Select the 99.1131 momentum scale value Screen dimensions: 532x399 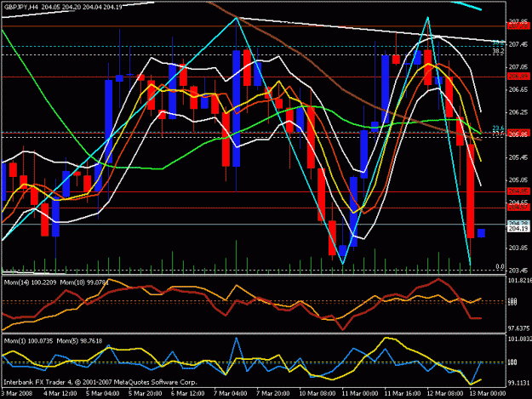pyautogui.click(x=518, y=383)
